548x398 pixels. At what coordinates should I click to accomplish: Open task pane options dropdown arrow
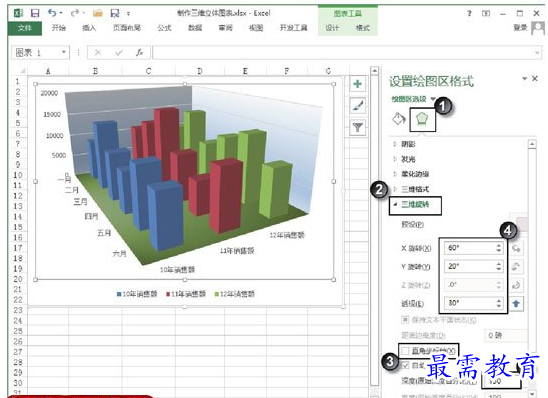click(x=524, y=79)
